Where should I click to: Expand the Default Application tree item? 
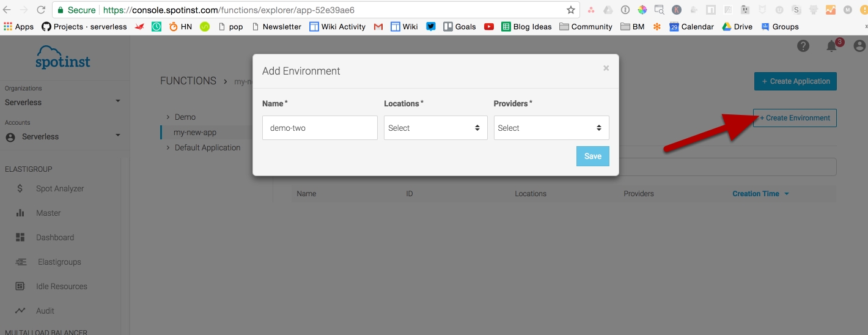168,147
